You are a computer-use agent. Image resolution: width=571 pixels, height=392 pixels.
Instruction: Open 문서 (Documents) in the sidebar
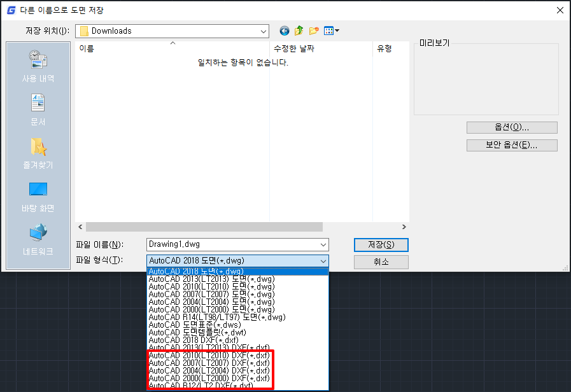pyautogui.click(x=38, y=110)
